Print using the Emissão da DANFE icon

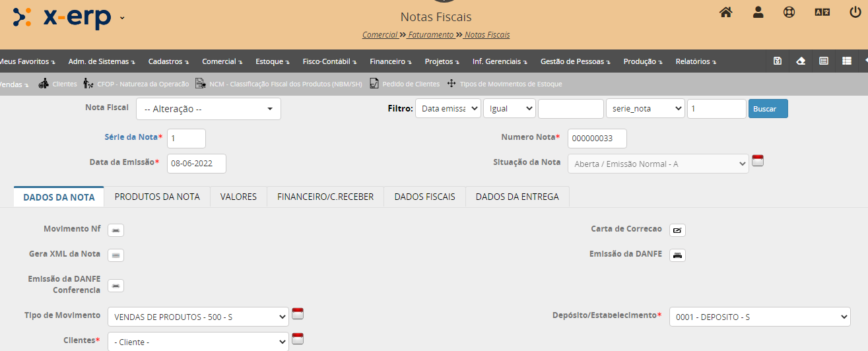point(677,255)
